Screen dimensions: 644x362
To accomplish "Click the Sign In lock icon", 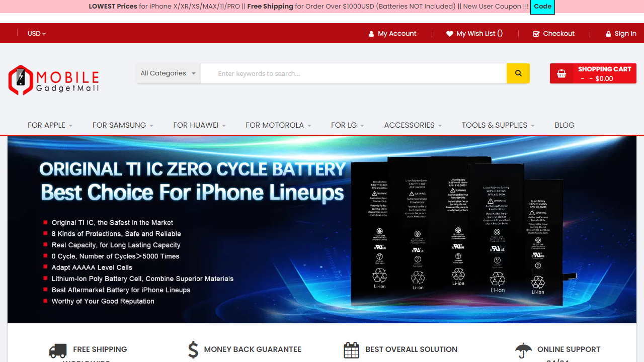I will click(608, 34).
